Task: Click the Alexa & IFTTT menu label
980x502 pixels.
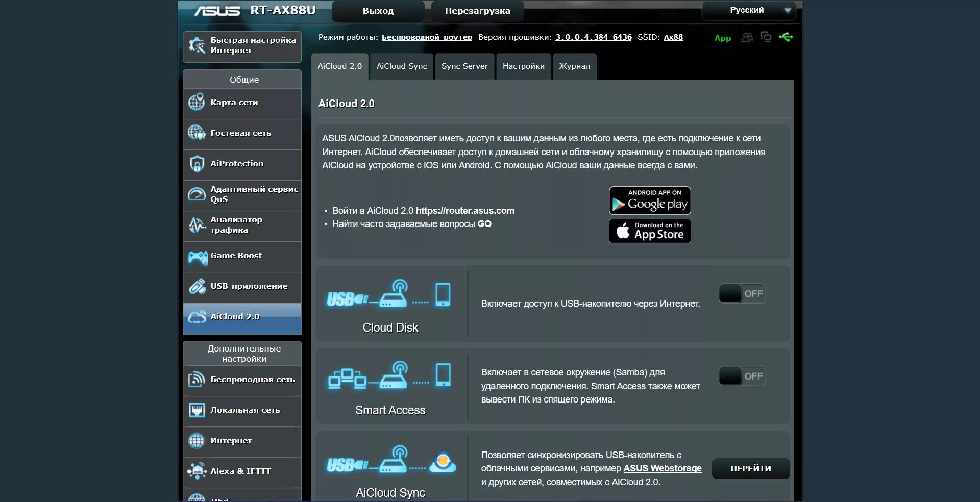Action: [x=240, y=471]
